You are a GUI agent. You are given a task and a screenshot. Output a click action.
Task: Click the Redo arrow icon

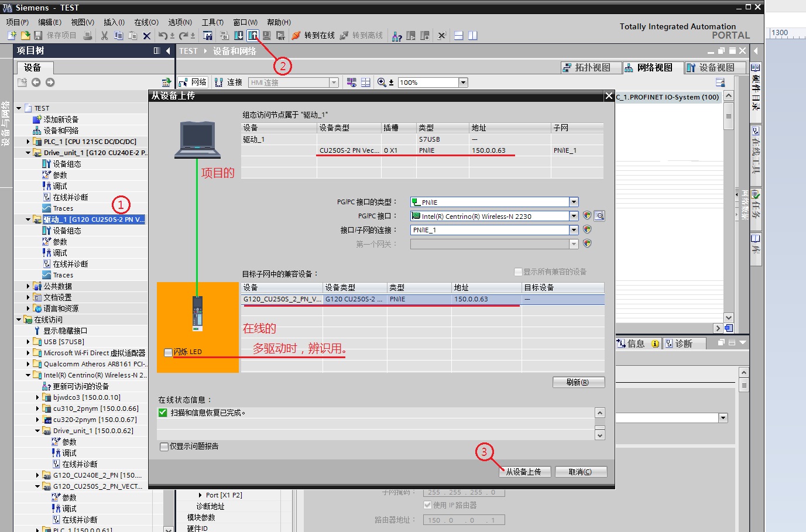coord(184,36)
